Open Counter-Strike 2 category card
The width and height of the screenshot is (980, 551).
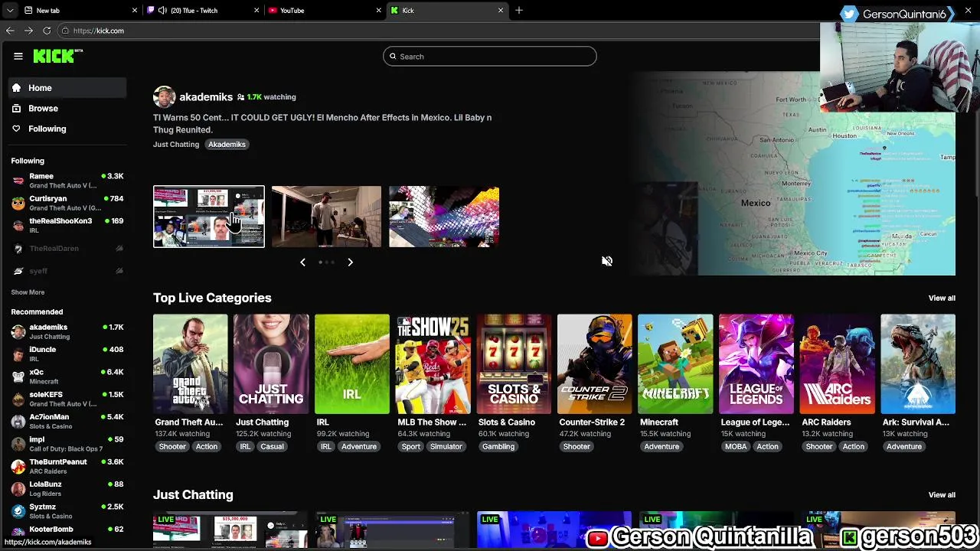click(595, 364)
